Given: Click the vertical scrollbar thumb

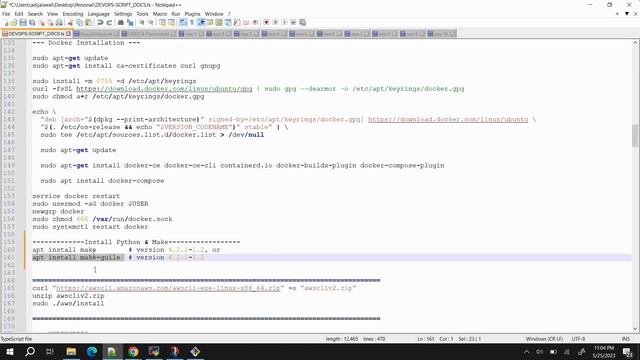Looking at the screenshot, I should coord(635,135).
